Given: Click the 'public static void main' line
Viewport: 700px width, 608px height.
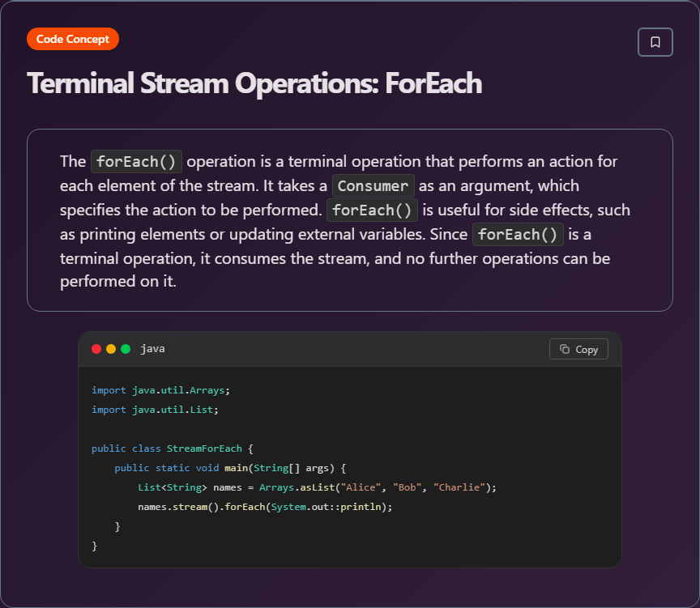Looking at the screenshot, I should point(230,468).
